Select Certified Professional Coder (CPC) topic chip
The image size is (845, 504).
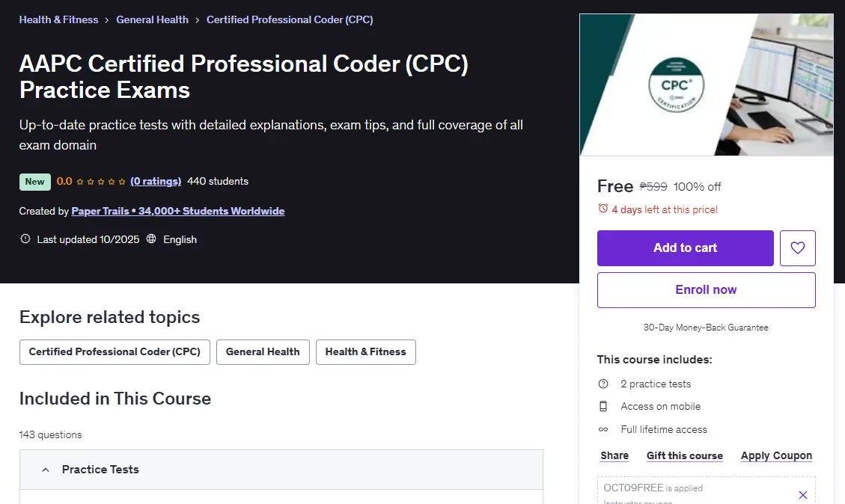click(115, 352)
